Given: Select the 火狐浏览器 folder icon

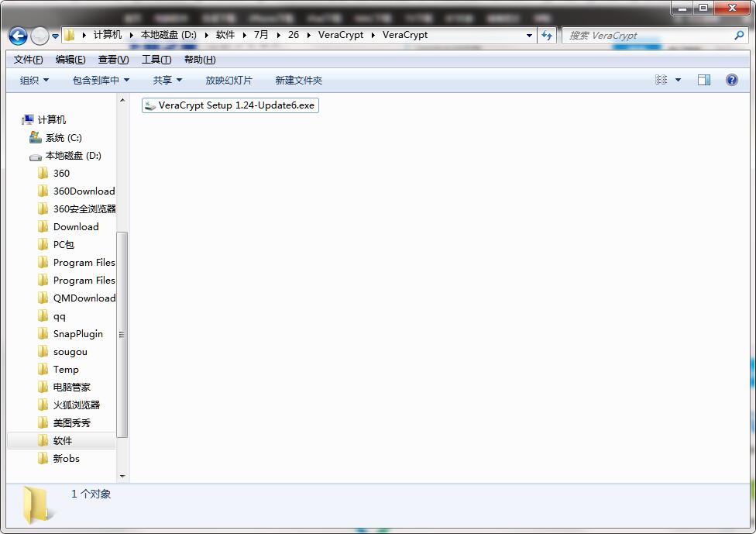Looking at the screenshot, I should 43,405.
